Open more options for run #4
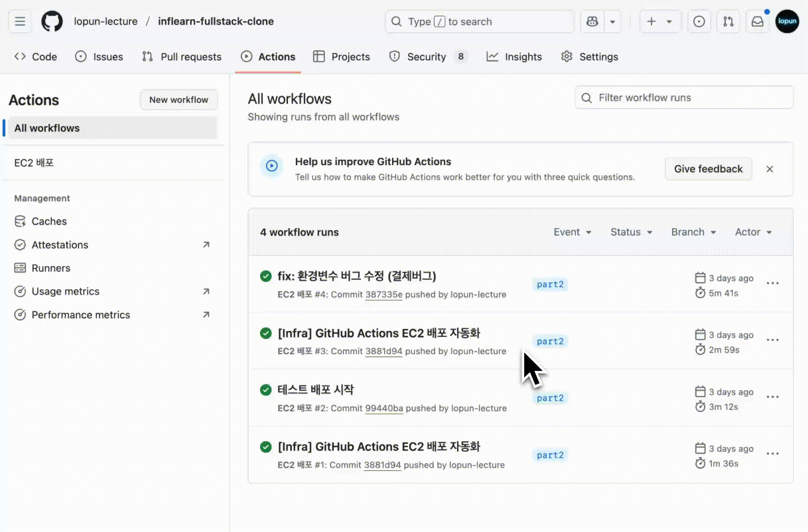The height and width of the screenshot is (532, 808). (x=773, y=283)
